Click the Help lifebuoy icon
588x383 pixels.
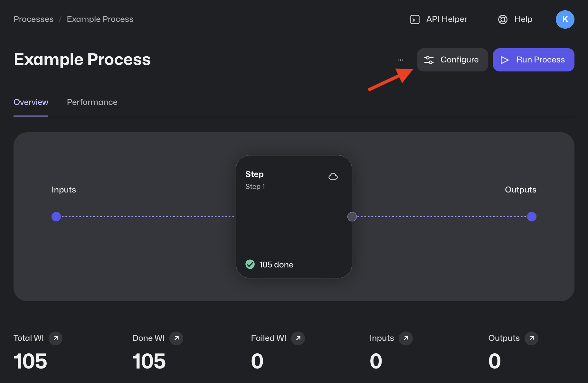point(503,20)
